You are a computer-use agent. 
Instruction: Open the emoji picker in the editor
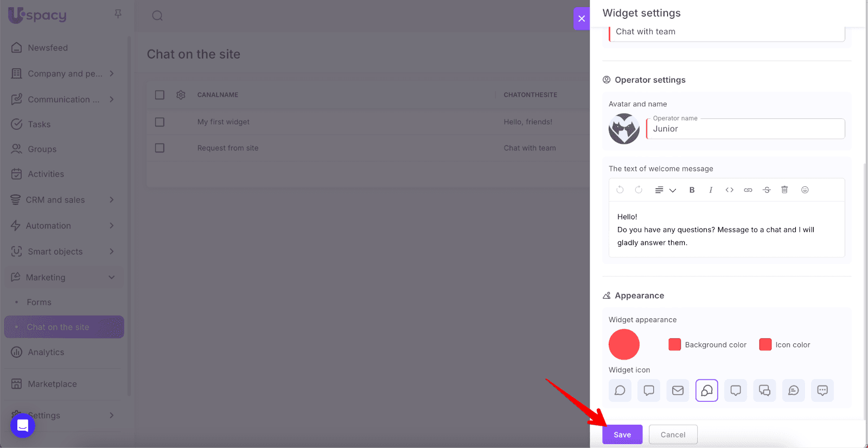pos(805,190)
